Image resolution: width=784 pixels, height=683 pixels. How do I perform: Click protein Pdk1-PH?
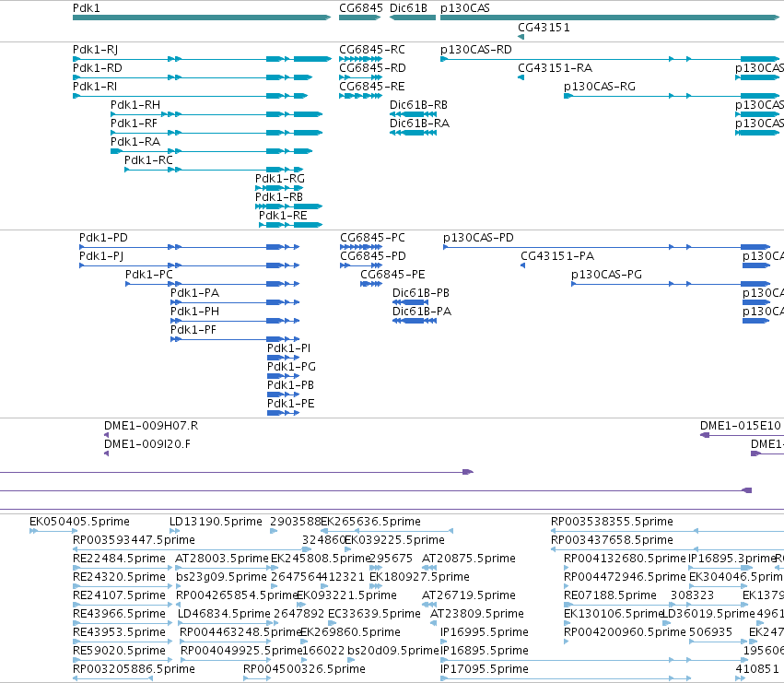pos(195,312)
